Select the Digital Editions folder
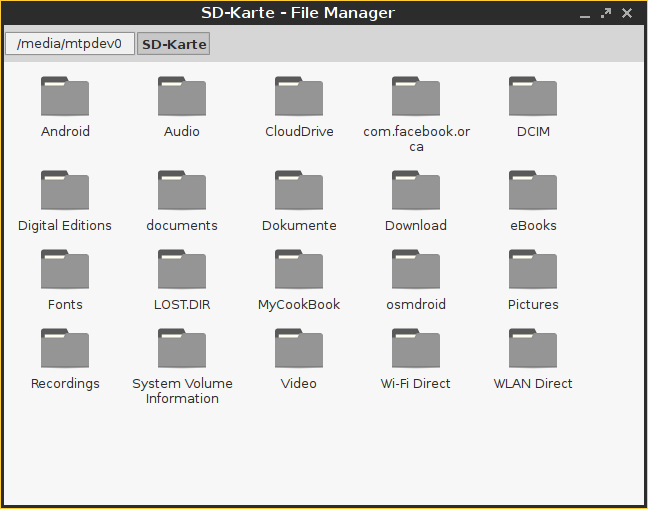 tap(65, 191)
